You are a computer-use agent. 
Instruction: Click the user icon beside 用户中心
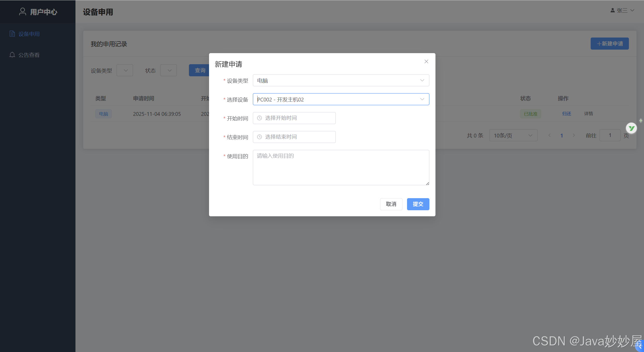[23, 12]
